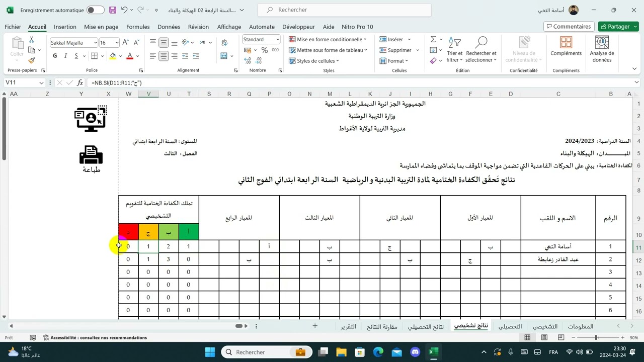
Task: Click the طباعة printer image in sheet
Action: click(91, 159)
